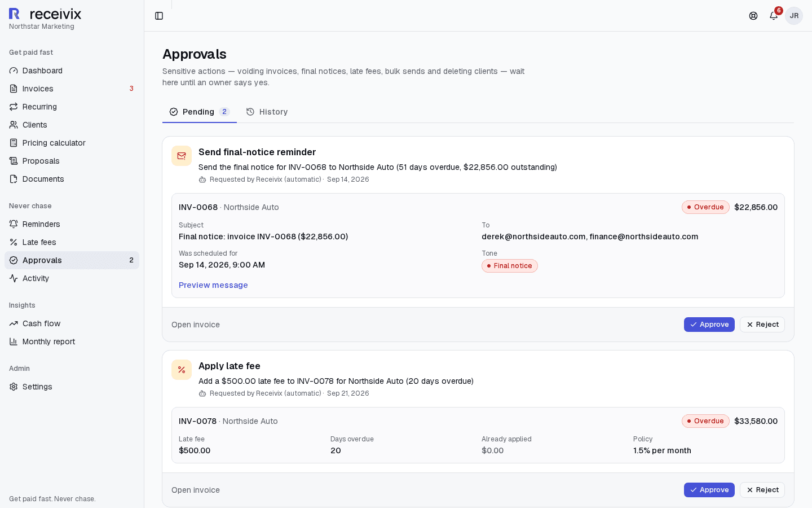Image resolution: width=812 pixels, height=508 pixels.
Task: Click the Receivix logo
Action: 45,14
